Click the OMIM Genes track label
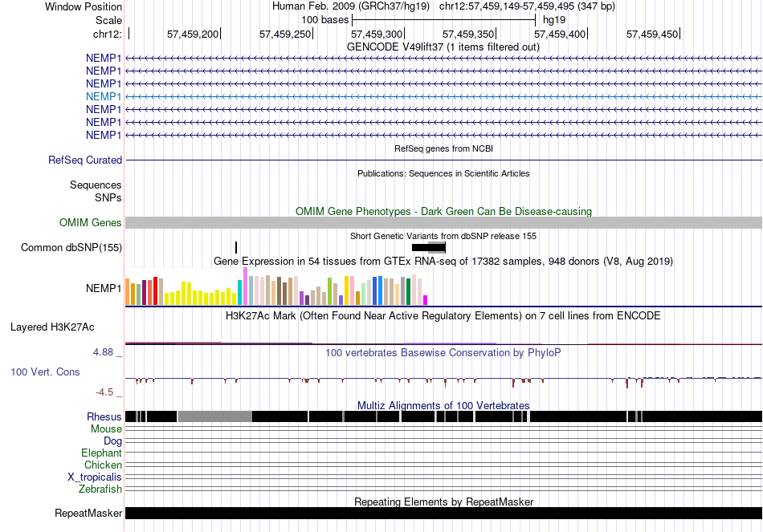 pyautogui.click(x=91, y=222)
